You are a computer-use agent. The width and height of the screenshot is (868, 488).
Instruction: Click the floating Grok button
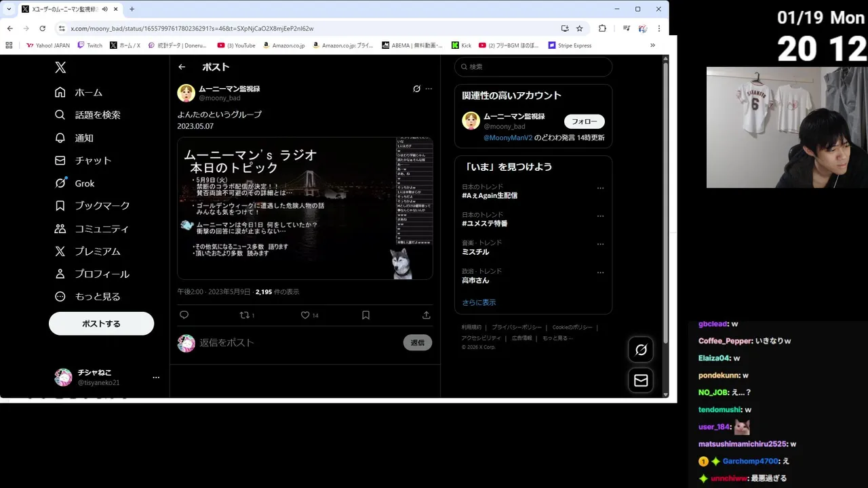(641, 350)
